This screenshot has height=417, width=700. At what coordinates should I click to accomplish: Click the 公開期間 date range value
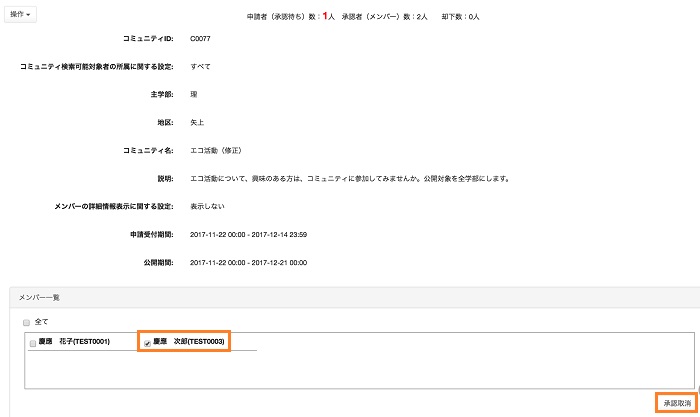click(247, 262)
